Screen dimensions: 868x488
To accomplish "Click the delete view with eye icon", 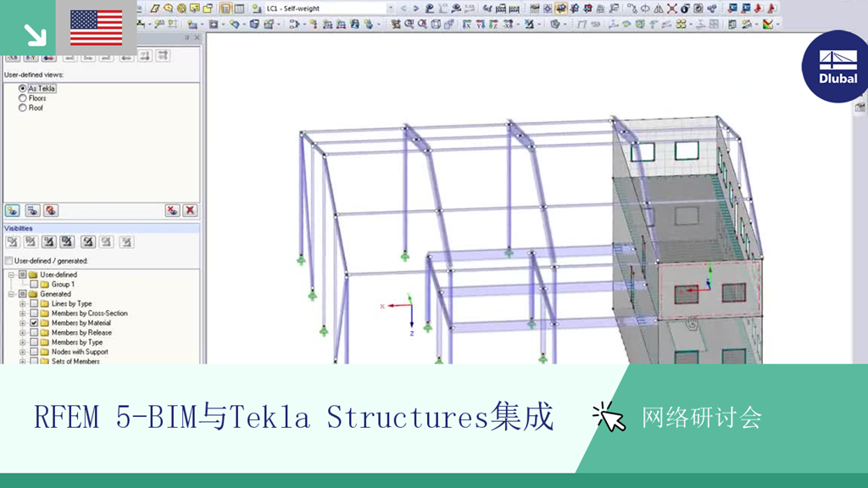I will (172, 210).
